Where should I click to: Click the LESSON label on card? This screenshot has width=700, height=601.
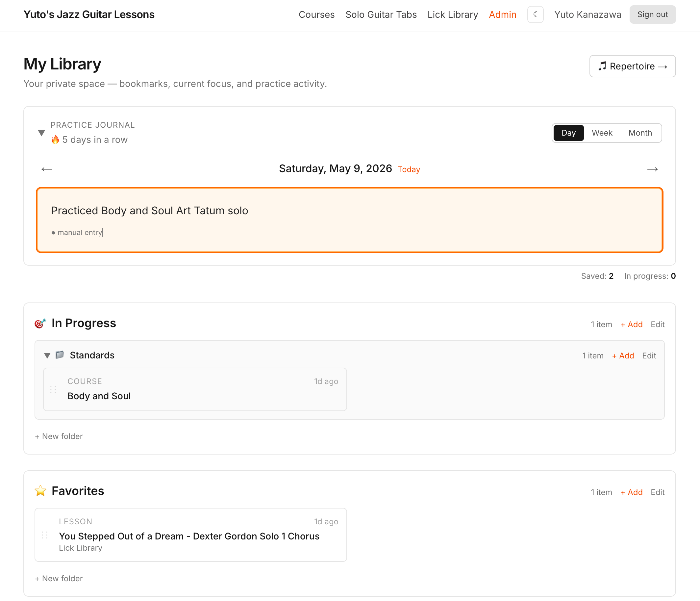(75, 522)
